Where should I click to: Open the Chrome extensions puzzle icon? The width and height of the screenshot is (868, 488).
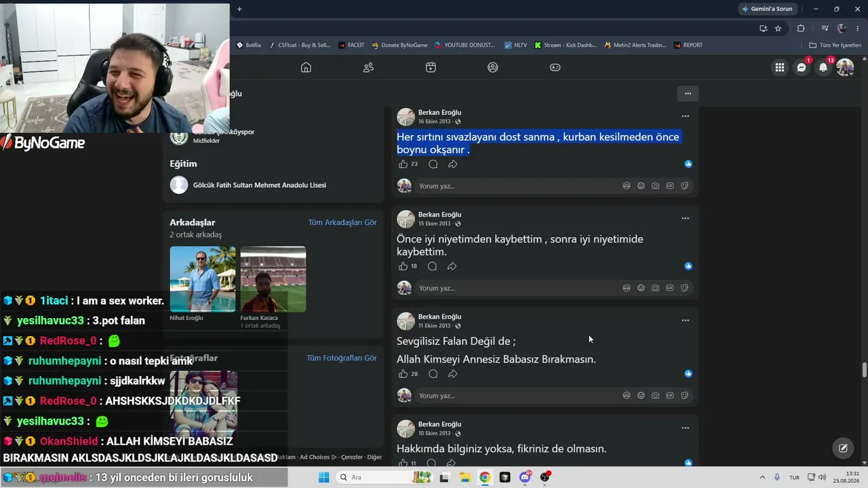[801, 28]
